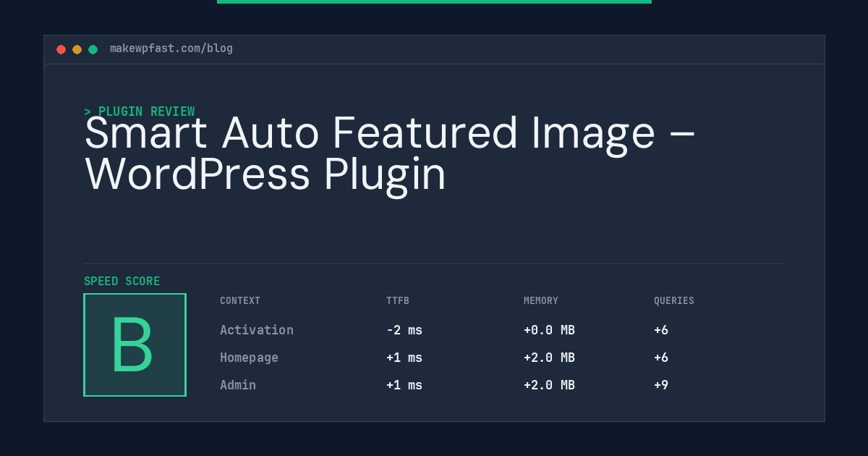Click the Homepage queries value +6
The width and height of the screenshot is (868, 456).
661,358
